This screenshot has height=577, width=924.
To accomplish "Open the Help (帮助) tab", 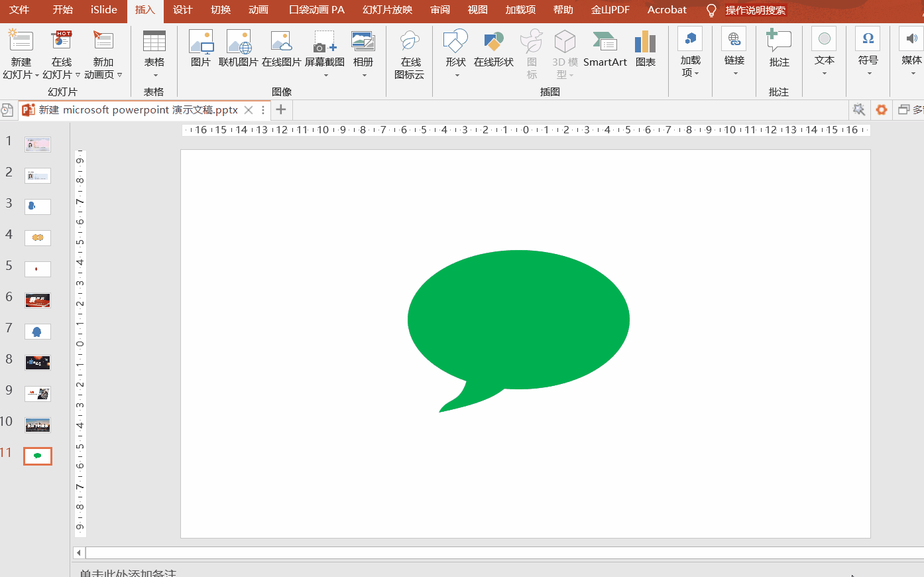I will pyautogui.click(x=563, y=10).
